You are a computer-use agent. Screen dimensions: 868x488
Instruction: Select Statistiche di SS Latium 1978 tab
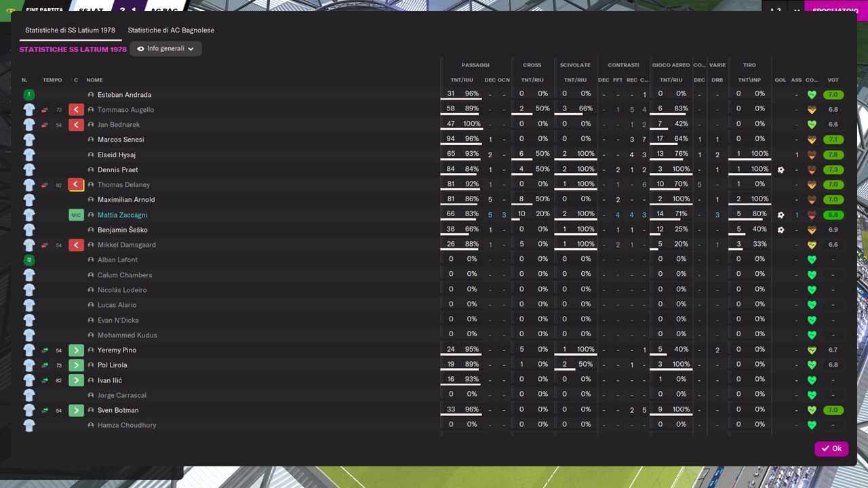point(70,30)
